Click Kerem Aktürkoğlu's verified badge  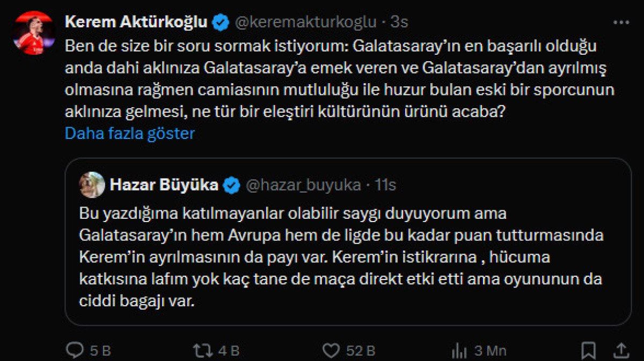click(x=221, y=23)
